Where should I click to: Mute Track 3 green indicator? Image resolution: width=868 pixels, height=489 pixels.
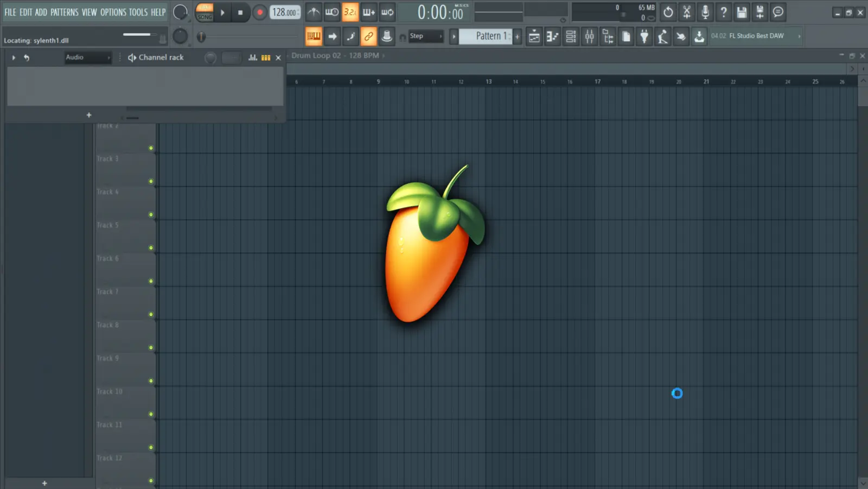click(x=151, y=181)
